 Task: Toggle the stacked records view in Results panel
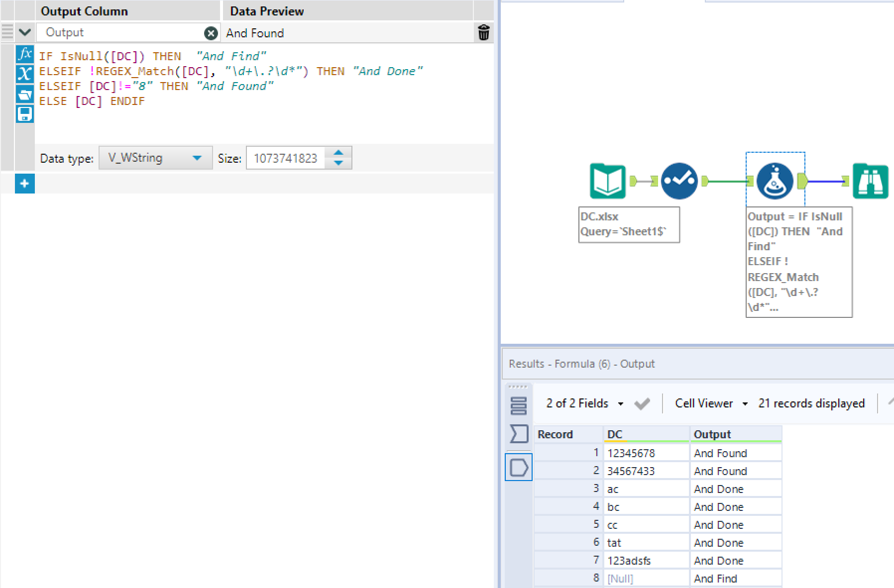(x=519, y=406)
